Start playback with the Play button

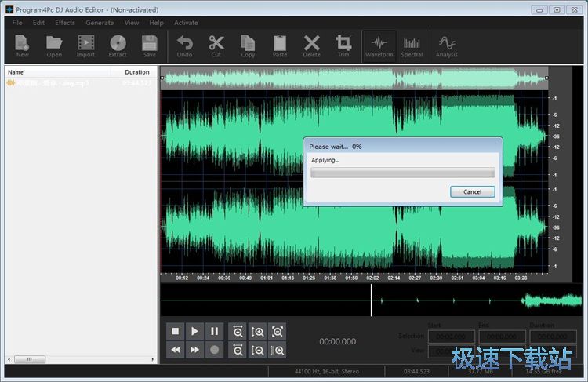pos(194,331)
